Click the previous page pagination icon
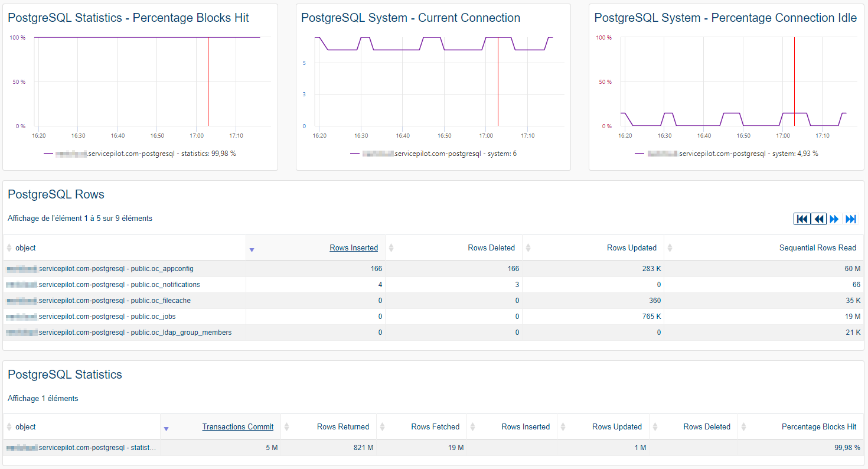The height and width of the screenshot is (469, 868). (x=818, y=219)
